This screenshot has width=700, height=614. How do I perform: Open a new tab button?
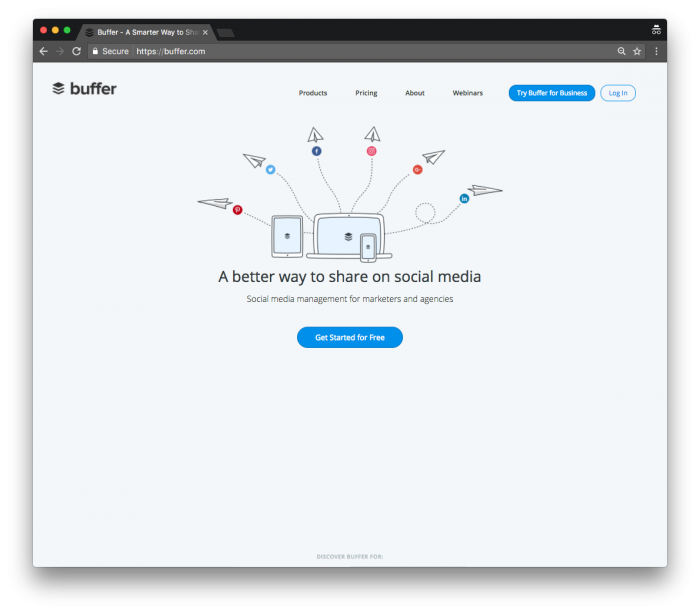pyautogui.click(x=226, y=33)
